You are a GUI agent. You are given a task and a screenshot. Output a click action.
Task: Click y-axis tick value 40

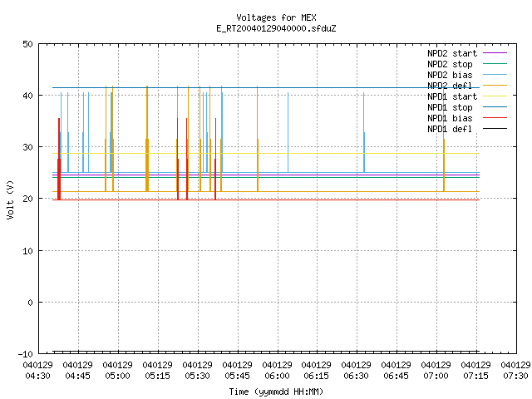[x=27, y=96]
